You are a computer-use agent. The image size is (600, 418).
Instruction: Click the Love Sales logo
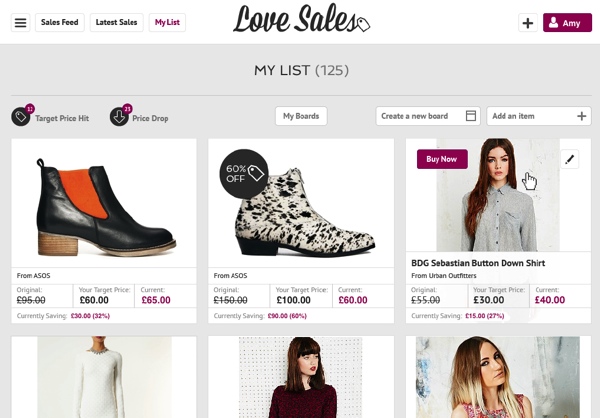(x=302, y=19)
